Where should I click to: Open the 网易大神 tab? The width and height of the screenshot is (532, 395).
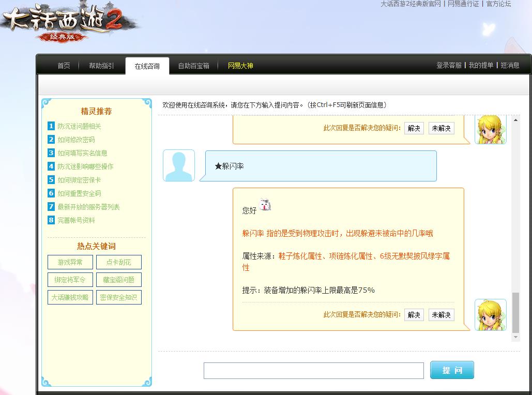(240, 66)
